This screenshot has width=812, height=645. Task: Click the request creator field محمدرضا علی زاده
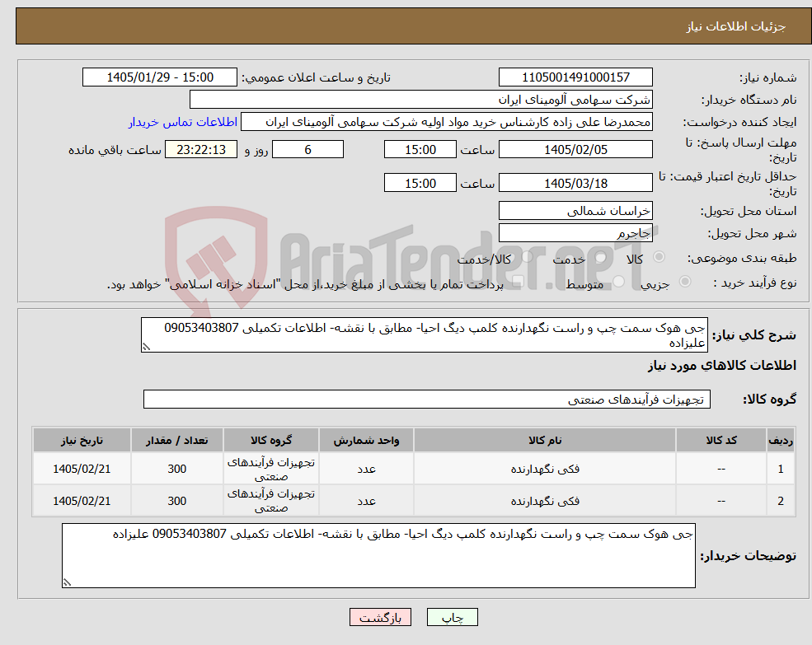446,122
